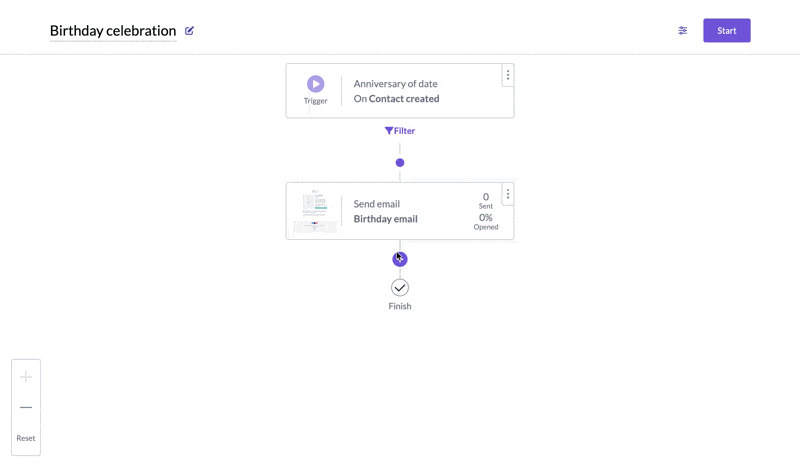Select the Anniversary of date trigger text
The width and height of the screenshot is (800, 467).
tap(395, 84)
